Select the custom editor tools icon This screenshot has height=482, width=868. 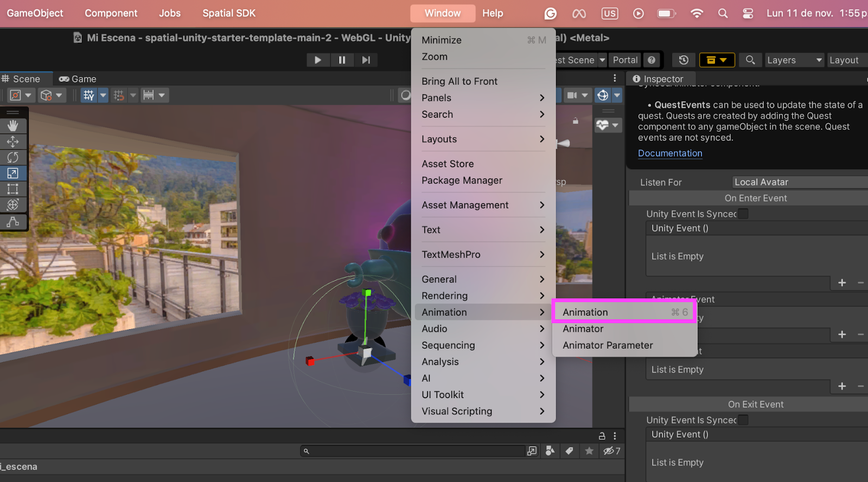[x=13, y=222]
